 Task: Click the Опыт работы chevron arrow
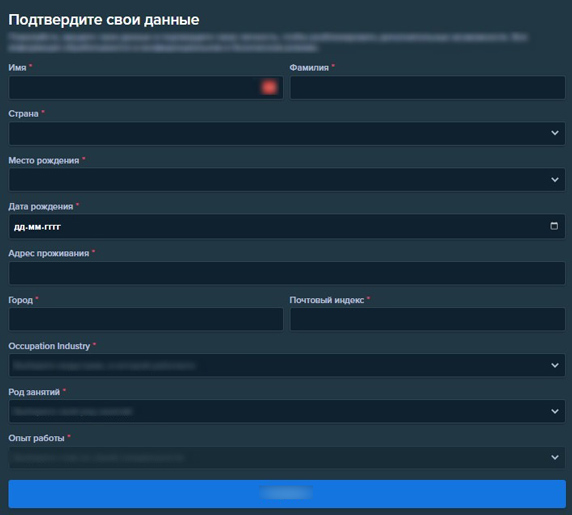click(x=555, y=457)
